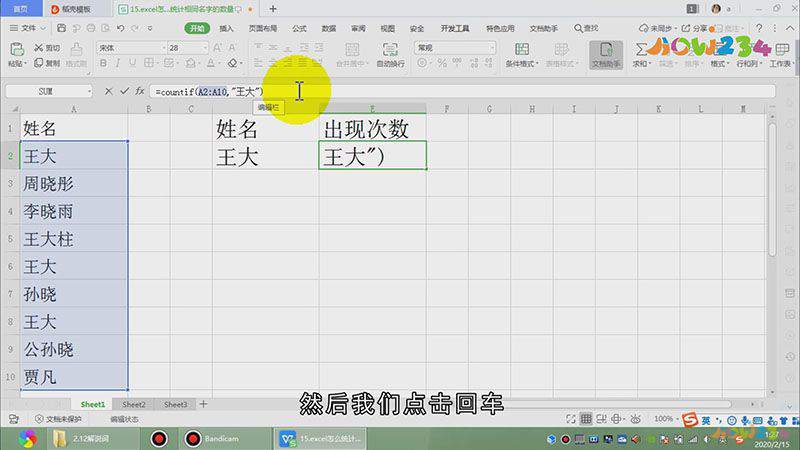Click the Undo arrow in quick-access bar
800x450 pixels.
coord(120,28)
